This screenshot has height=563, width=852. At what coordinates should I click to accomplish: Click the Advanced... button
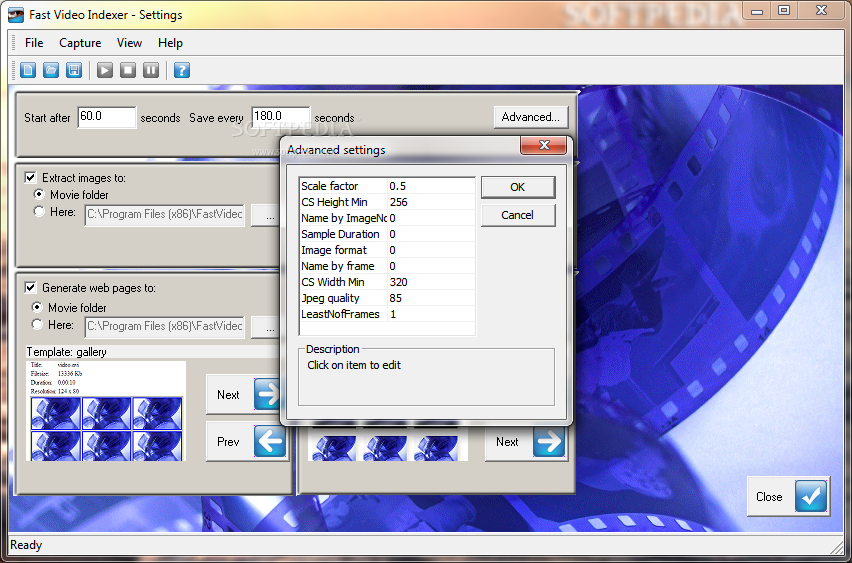530,117
